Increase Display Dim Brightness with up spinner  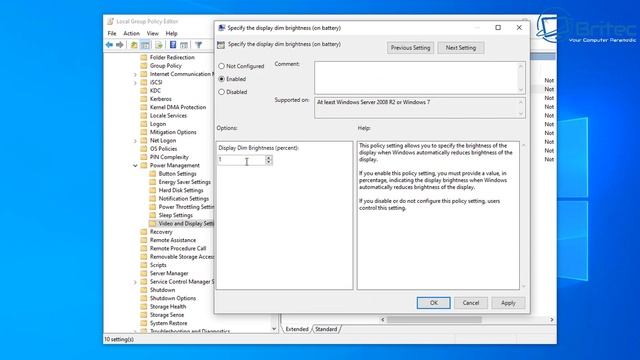coord(269,158)
